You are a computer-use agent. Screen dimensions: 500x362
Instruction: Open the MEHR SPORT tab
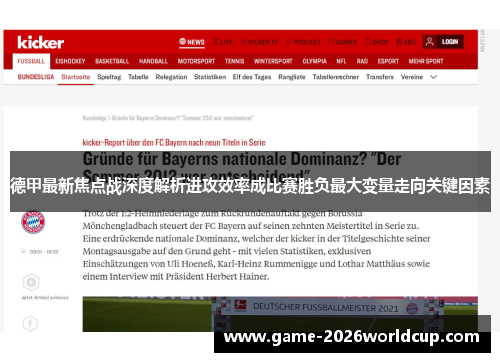pos(426,61)
